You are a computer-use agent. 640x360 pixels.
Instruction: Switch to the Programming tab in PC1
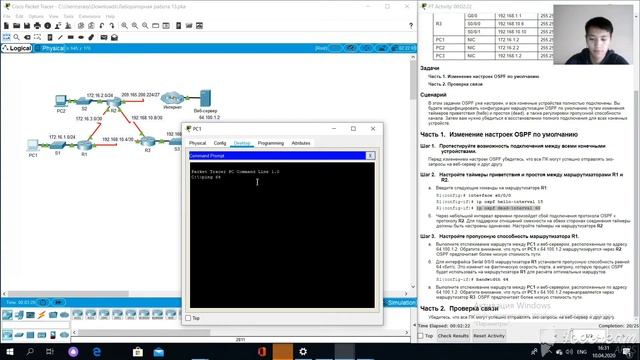point(271,143)
